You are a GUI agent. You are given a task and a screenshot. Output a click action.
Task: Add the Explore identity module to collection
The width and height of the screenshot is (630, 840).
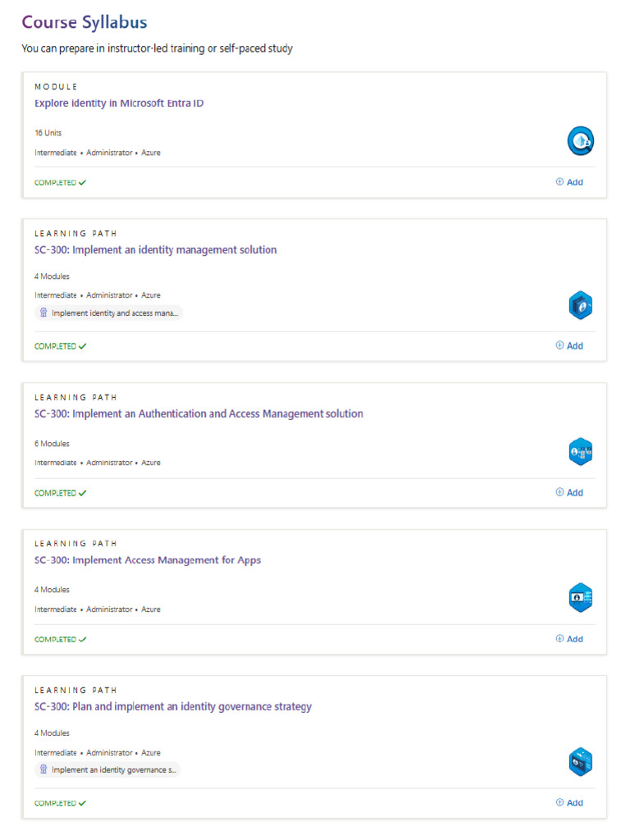pos(569,182)
